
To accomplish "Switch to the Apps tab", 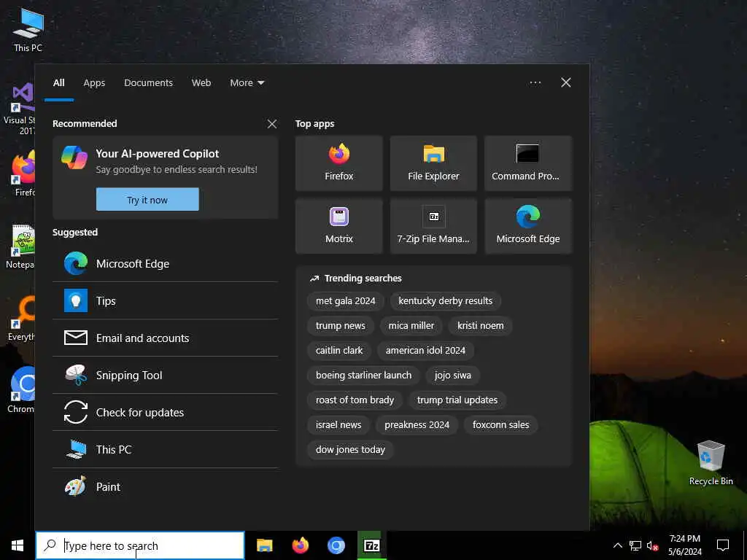I will point(94,83).
